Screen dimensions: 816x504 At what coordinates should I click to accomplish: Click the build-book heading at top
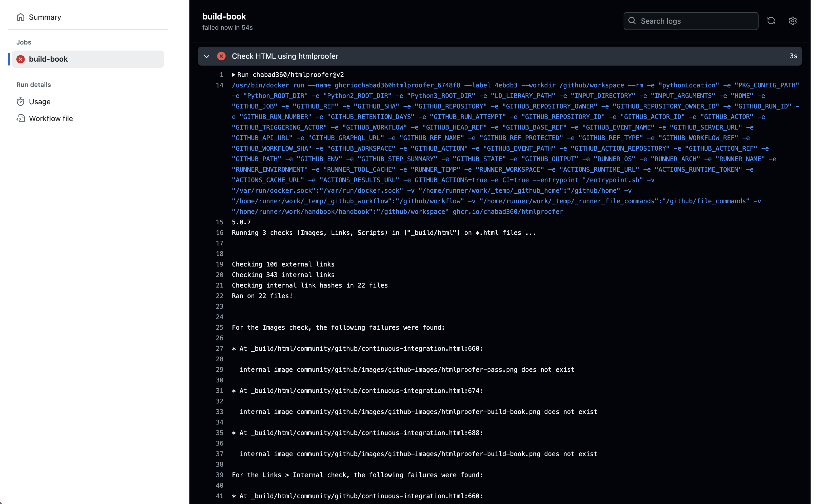[224, 16]
